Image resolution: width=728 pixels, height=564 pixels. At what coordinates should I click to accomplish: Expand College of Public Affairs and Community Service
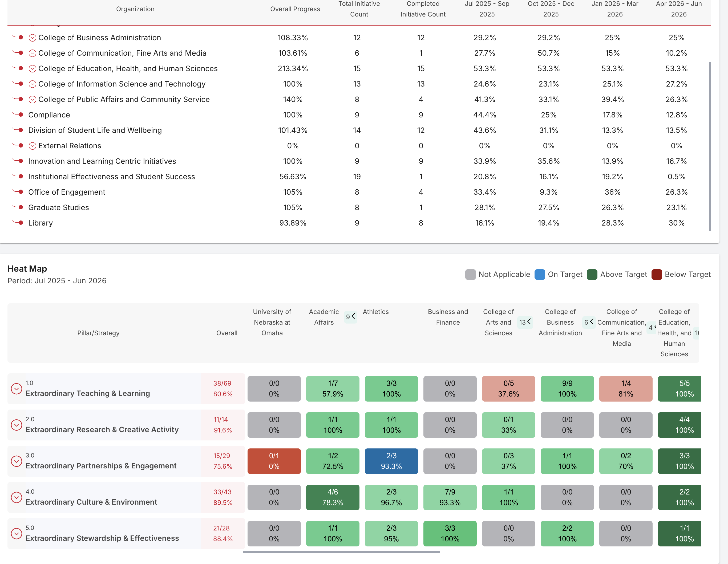coord(32,100)
